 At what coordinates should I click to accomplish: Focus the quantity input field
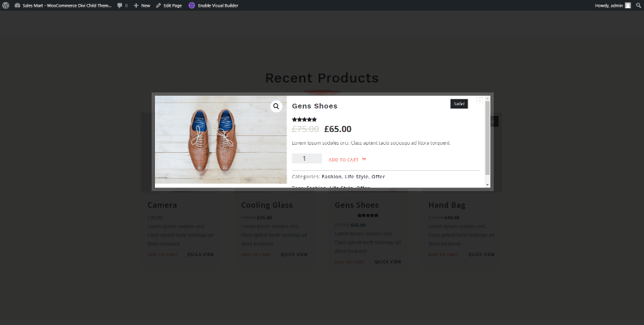pyautogui.click(x=307, y=159)
